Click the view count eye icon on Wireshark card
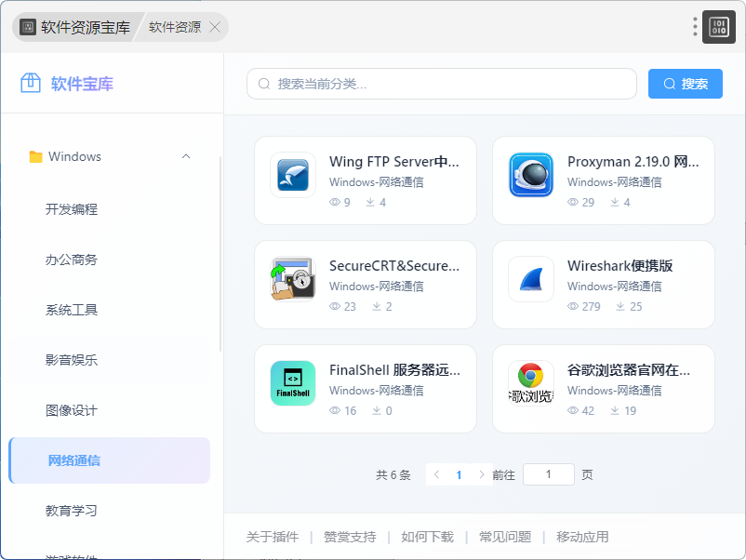The width and height of the screenshot is (746, 560). click(x=573, y=306)
